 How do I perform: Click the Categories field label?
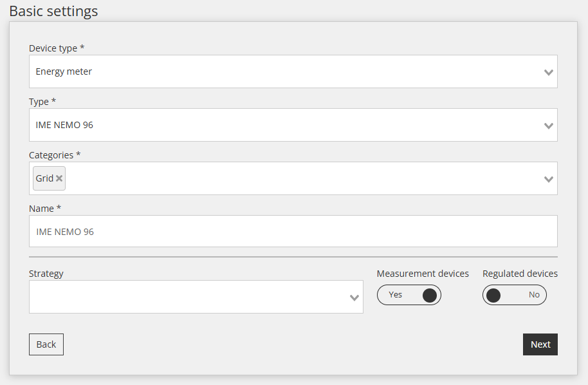[55, 155]
